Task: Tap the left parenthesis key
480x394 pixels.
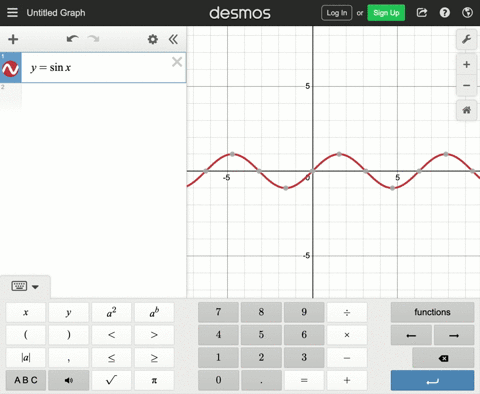Action: coord(26,335)
